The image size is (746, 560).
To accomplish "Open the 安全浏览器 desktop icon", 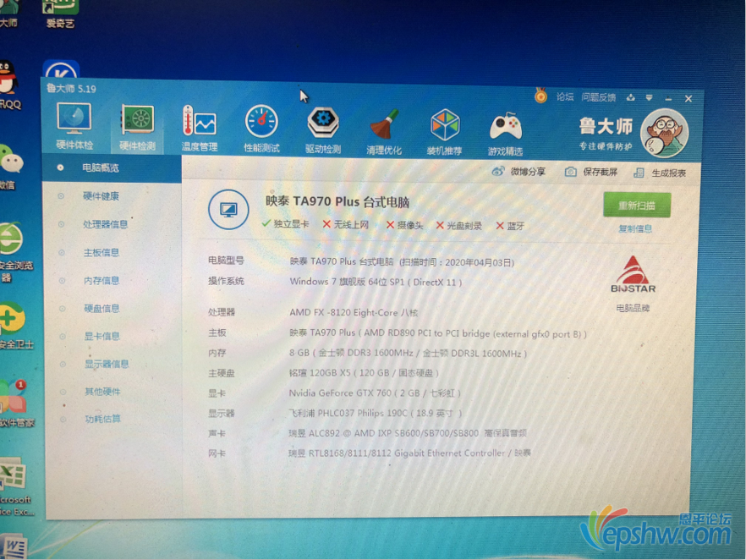I will [15, 252].
